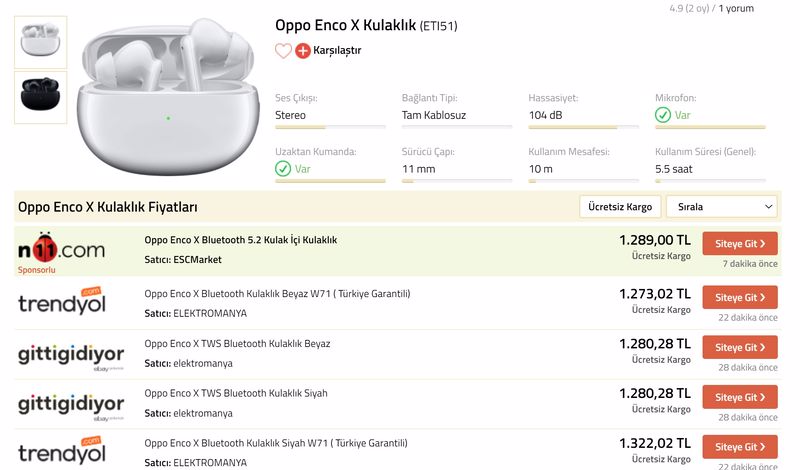Select the white earbuds thumbnail

pos(40,42)
